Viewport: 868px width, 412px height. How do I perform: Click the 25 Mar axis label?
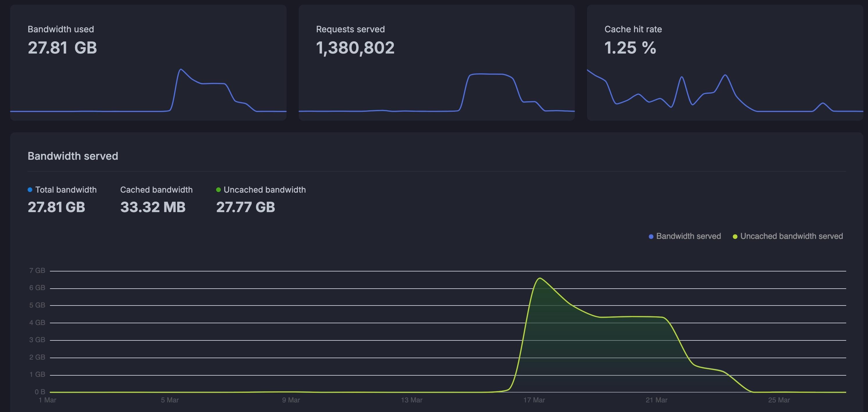pyautogui.click(x=779, y=400)
